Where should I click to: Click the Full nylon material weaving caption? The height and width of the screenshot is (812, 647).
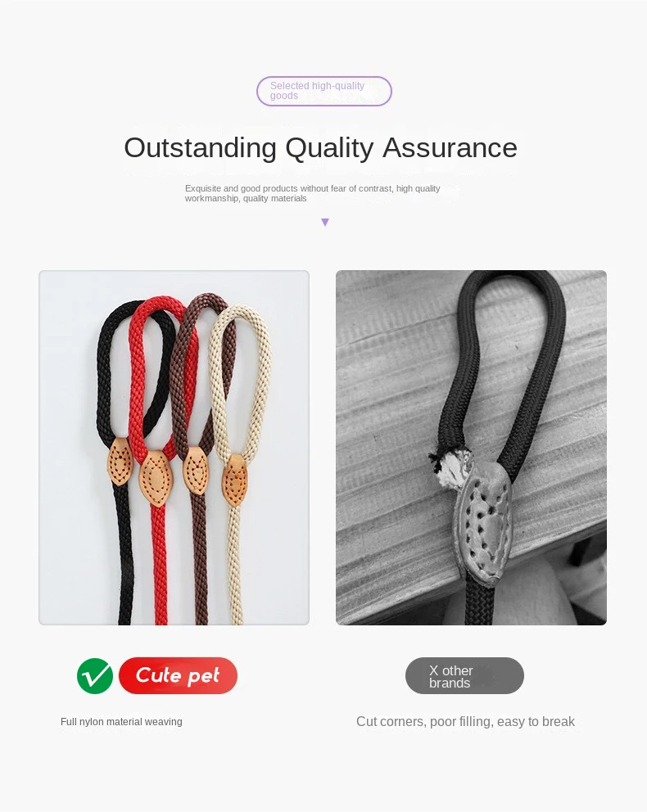pyautogui.click(x=121, y=721)
